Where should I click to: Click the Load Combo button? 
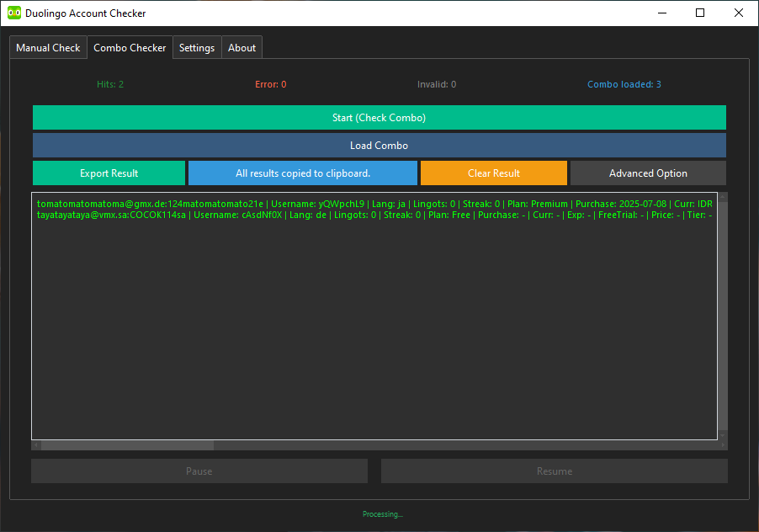tap(379, 146)
